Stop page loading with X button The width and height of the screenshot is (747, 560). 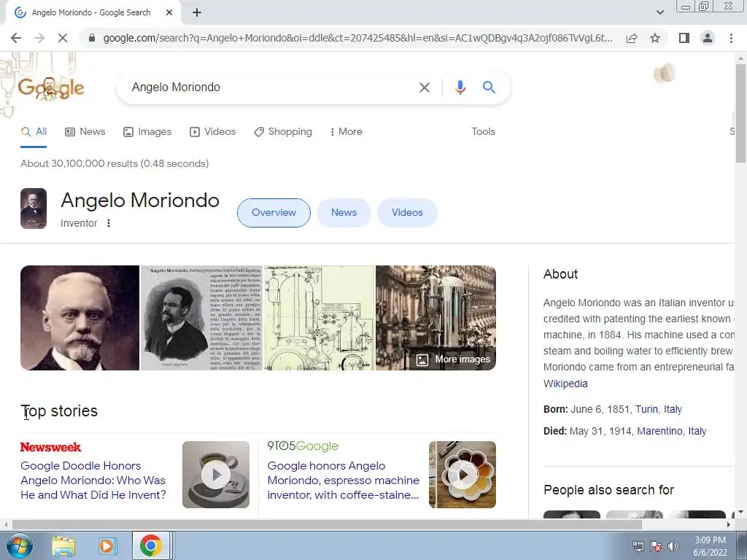[x=63, y=38]
